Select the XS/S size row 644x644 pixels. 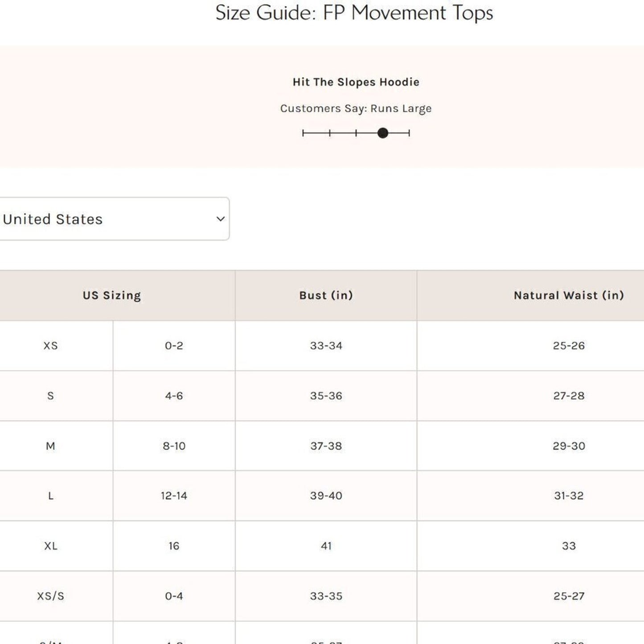pyautogui.click(x=50, y=595)
